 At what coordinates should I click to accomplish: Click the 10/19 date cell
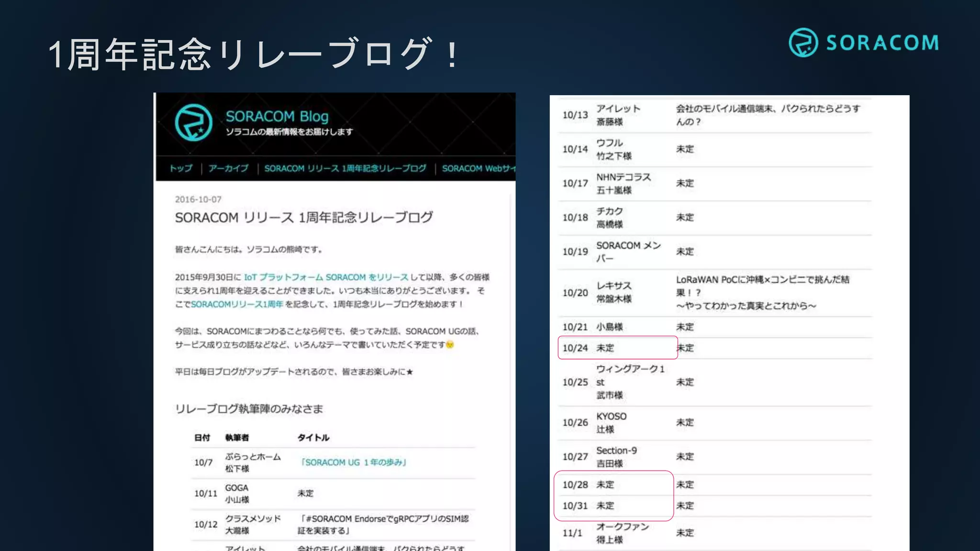coord(575,252)
